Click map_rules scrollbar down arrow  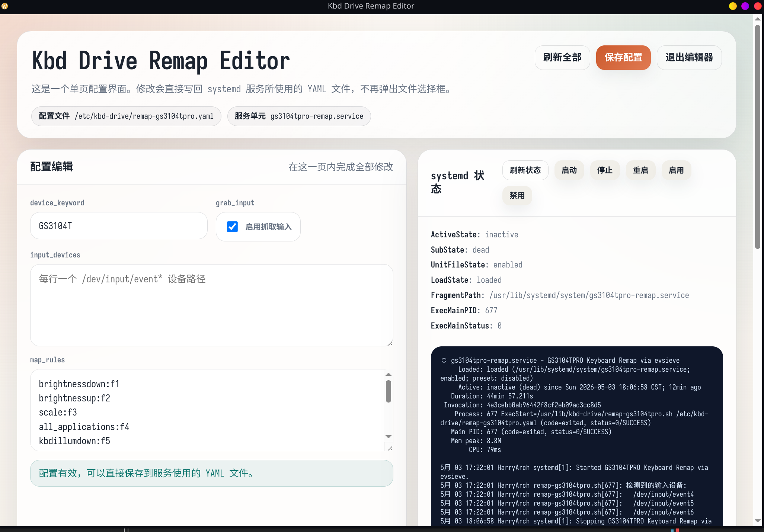click(x=389, y=437)
